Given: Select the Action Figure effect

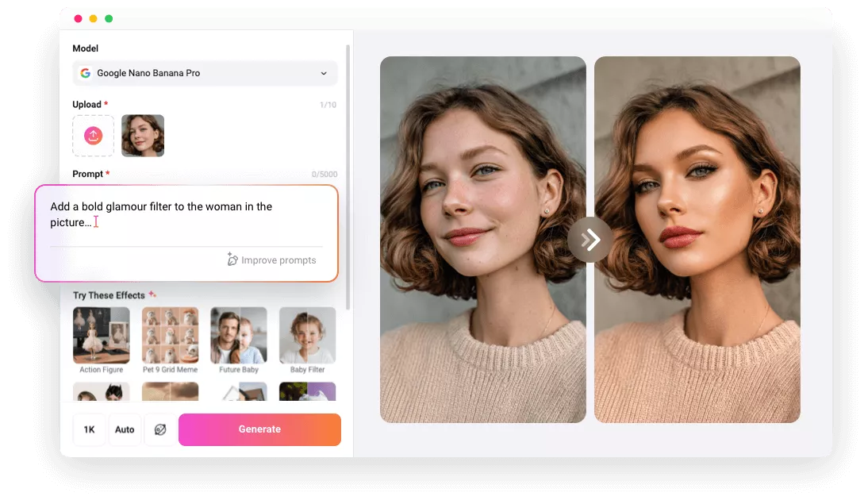Looking at the screenshot, I should pyautogui.click(x=101, y=335).
